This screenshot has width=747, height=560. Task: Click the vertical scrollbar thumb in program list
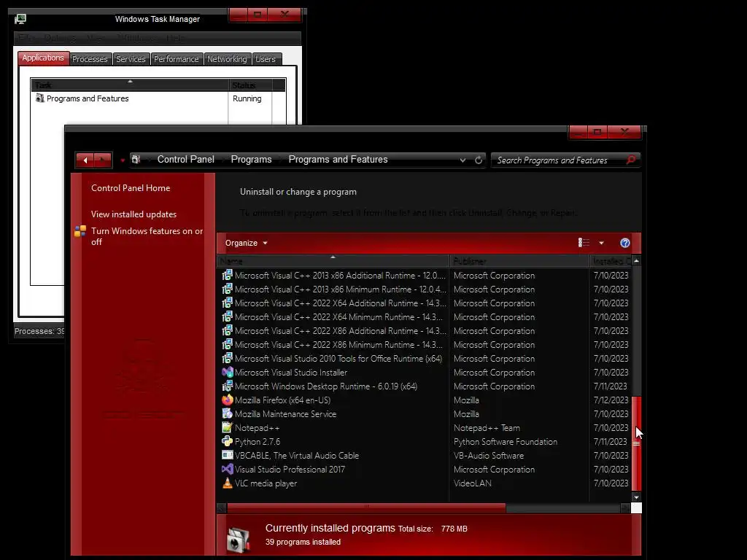636,443
